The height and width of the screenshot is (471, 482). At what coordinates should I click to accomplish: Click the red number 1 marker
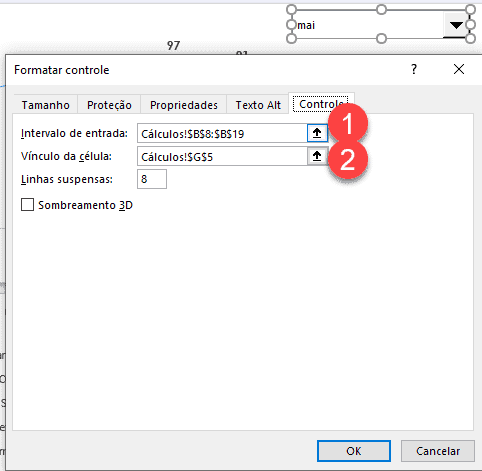pyautogui.click(x=348, y=123)
